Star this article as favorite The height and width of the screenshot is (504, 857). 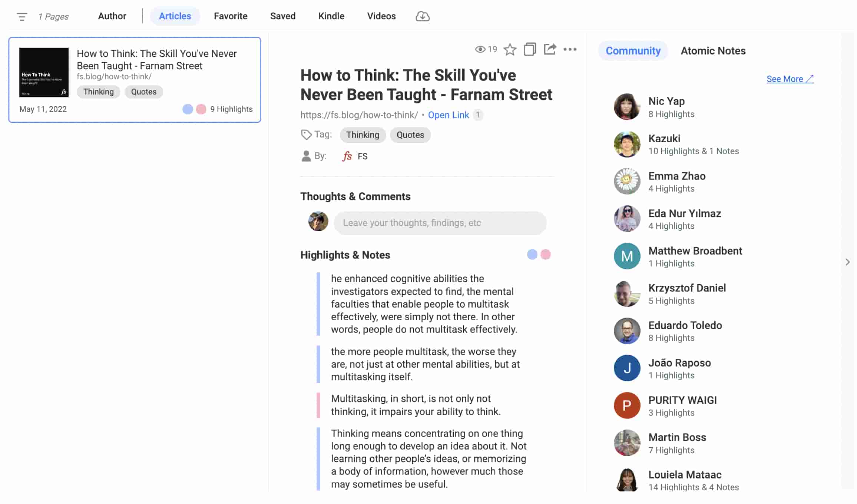(510, 49)
